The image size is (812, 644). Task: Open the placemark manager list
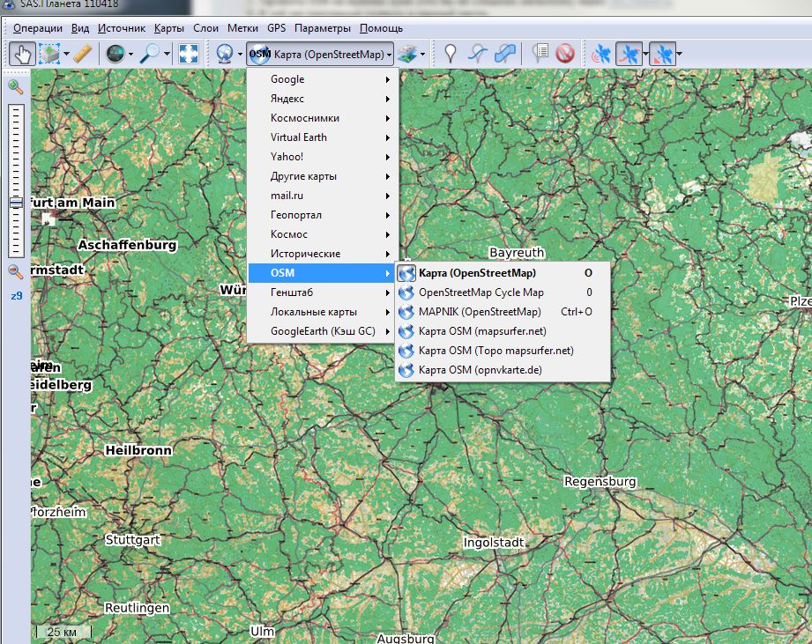point(540,54)
